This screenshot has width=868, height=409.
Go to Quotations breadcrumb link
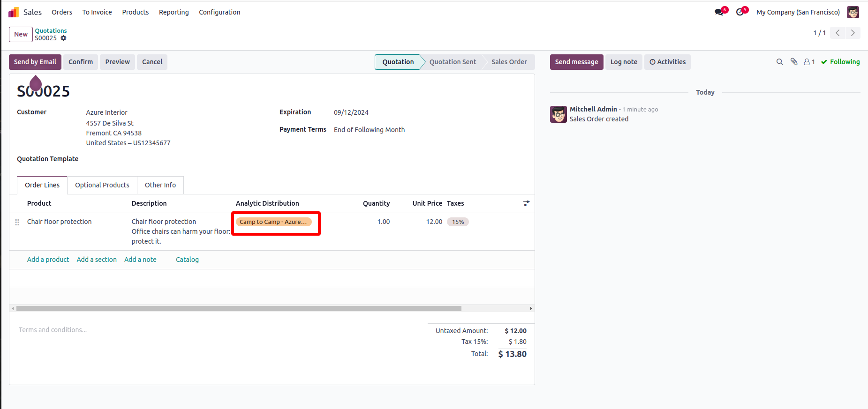(51, 31)
